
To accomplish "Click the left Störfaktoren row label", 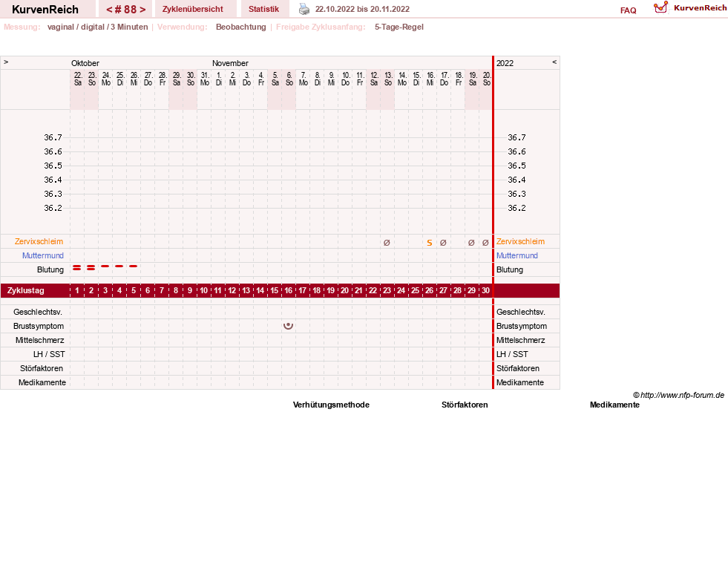I will pyautogui.click(x=42, y=368).
